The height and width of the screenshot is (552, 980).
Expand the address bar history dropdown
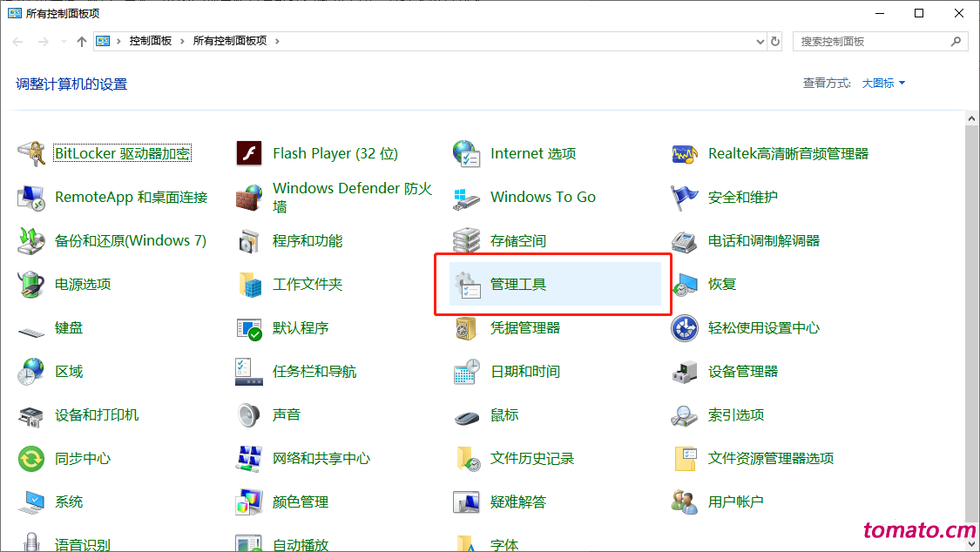[x=760, y=42]
